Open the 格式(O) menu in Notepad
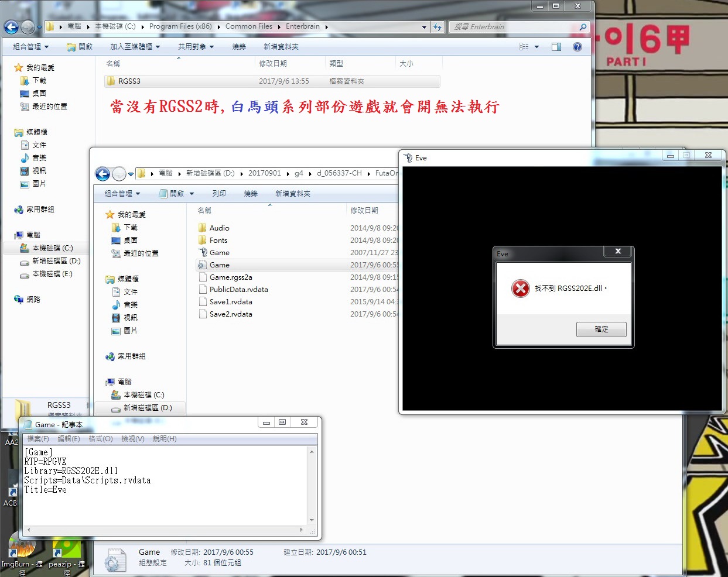The height and width of the screenshot is (577, 728). coord(100,439)
